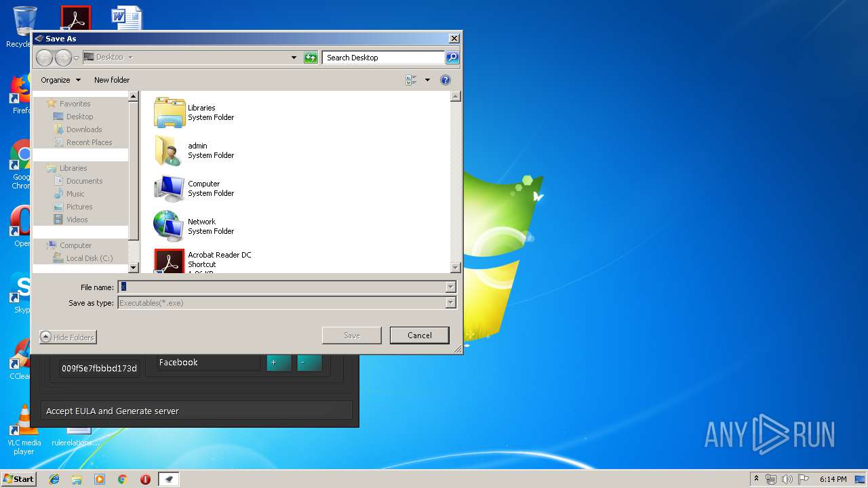Click the active app taskbar button
This screenshot has width=868, height=488.
[x=169, y=479]
